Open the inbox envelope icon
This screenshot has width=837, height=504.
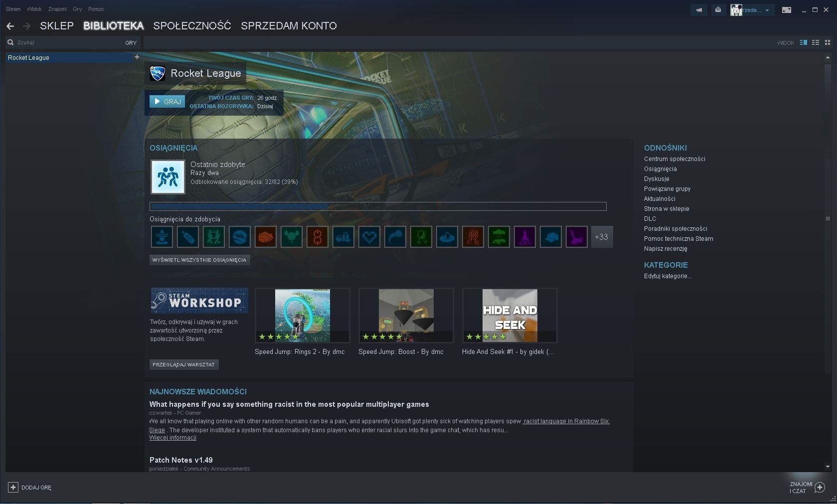pos(718,9)
